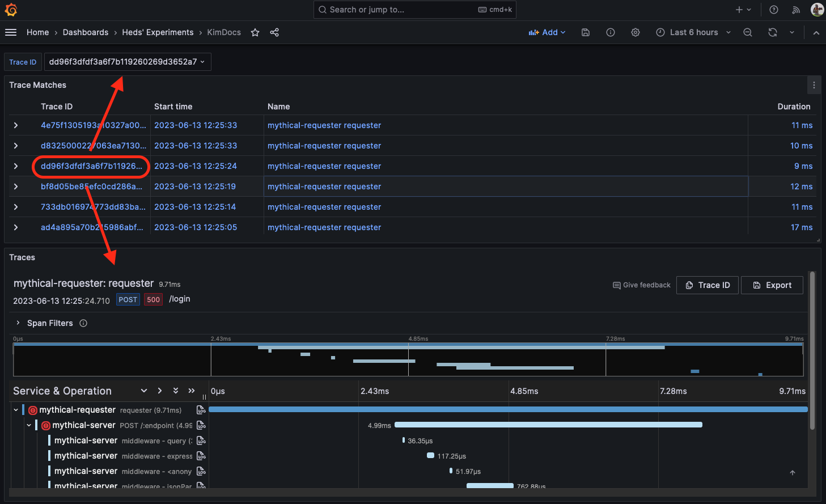The image size is (826, 504).
Task: Collapse the mythical-server POST /:endpoint span
Action: point(29,425)
